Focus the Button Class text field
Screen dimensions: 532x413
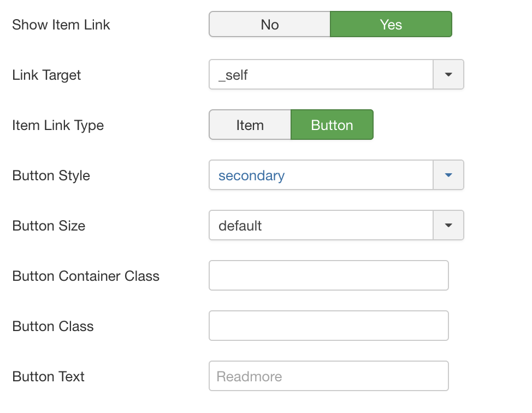pyautogui.click(x=329, y=326)
